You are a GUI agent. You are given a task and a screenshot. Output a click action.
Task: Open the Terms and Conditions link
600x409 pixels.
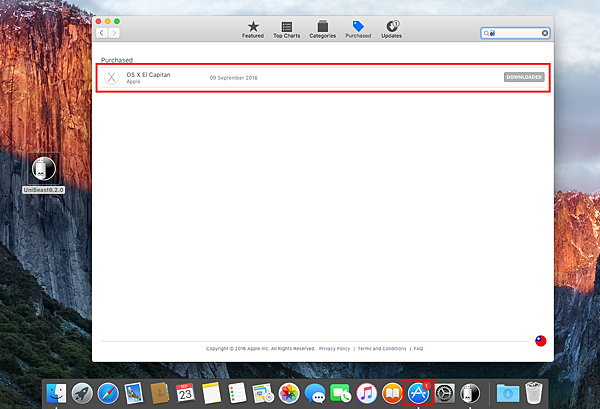pos(382,349)
